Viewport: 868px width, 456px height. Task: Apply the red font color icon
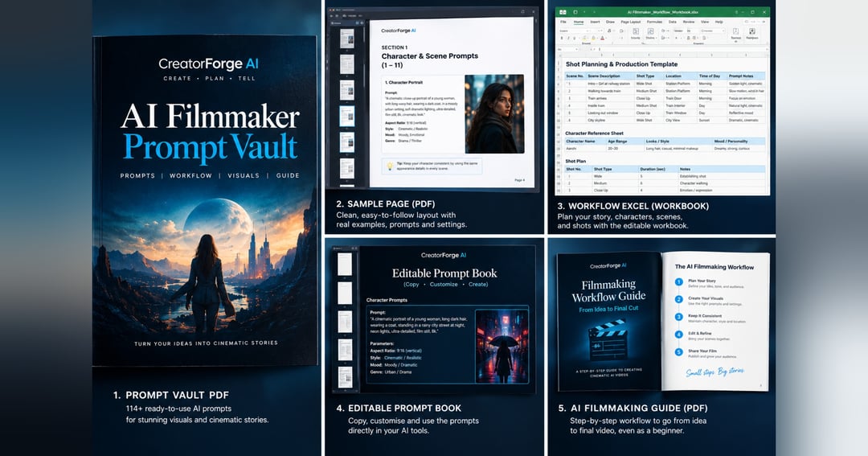[602, 39]
